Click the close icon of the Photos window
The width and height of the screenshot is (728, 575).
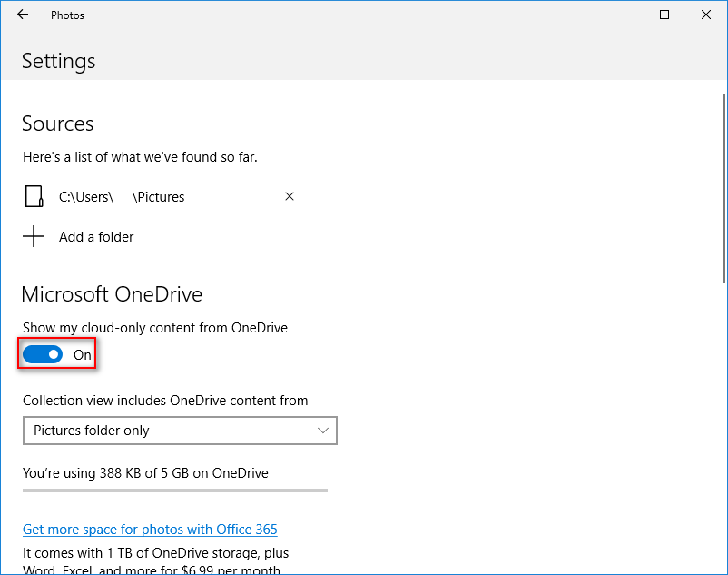click(705, 15)
